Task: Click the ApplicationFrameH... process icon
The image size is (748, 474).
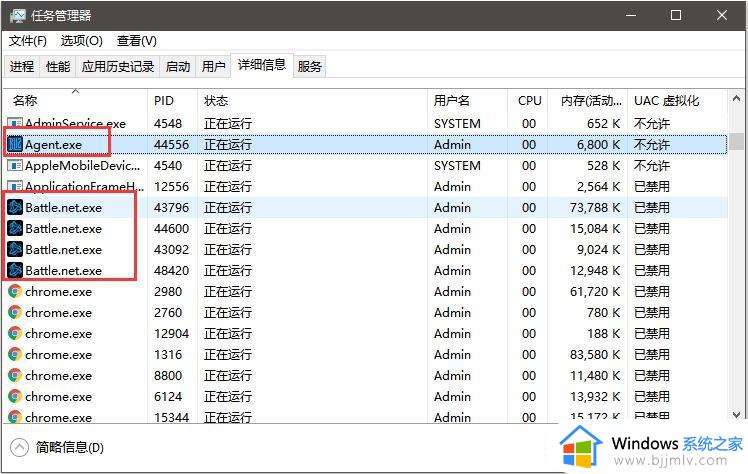Action: pyautogui.click(x=15, y=186)
